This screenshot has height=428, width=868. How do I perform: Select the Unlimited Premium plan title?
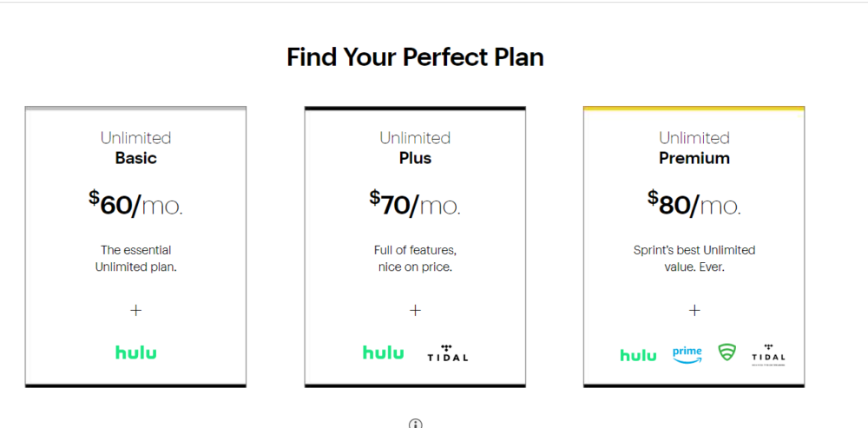694,148
